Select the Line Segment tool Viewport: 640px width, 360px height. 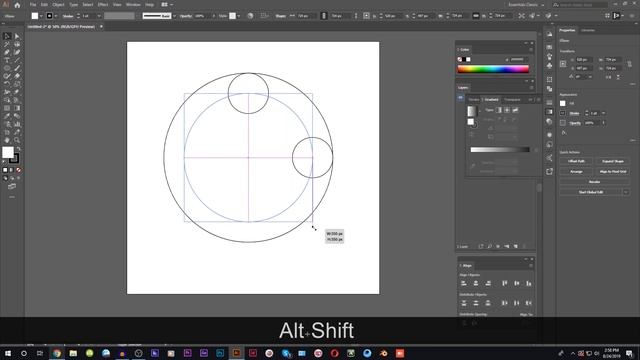coord(17,60)
